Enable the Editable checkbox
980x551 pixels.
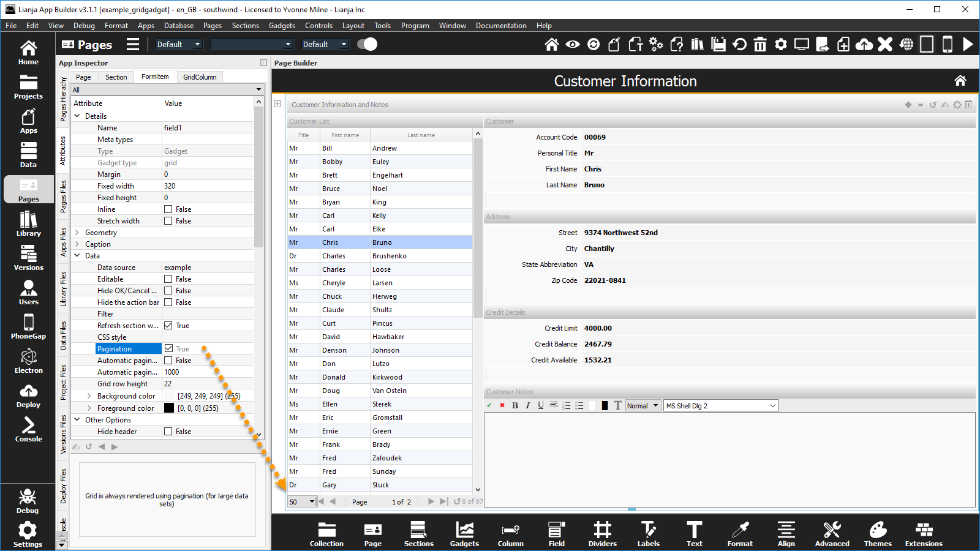168,279
